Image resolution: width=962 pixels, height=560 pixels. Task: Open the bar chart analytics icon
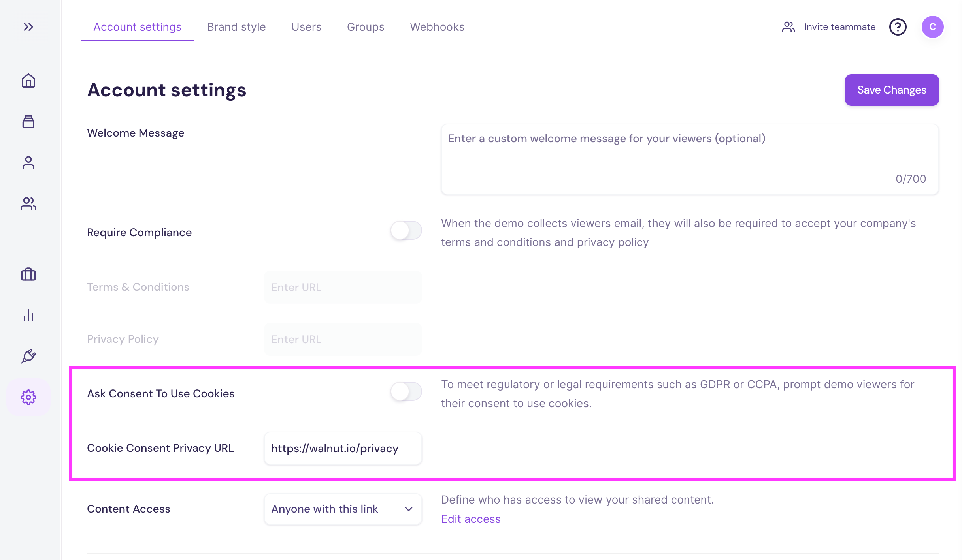point(28,315)
